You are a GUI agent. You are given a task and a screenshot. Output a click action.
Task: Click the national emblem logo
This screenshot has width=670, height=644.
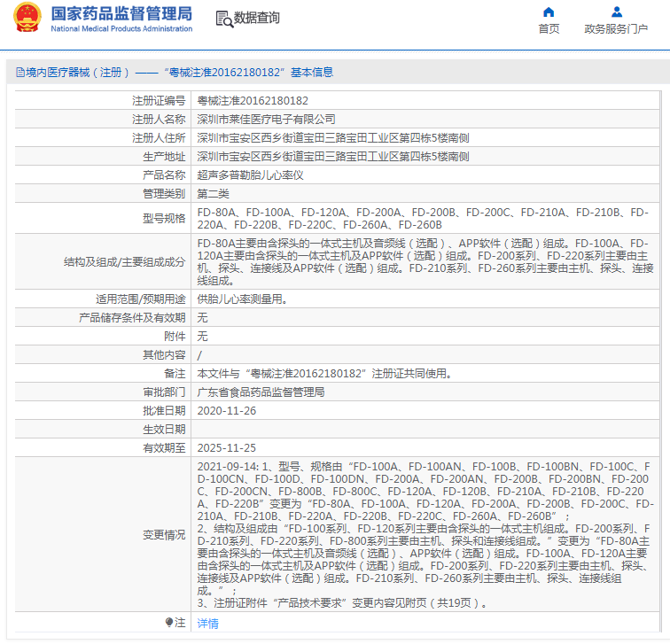click(27, 18)
